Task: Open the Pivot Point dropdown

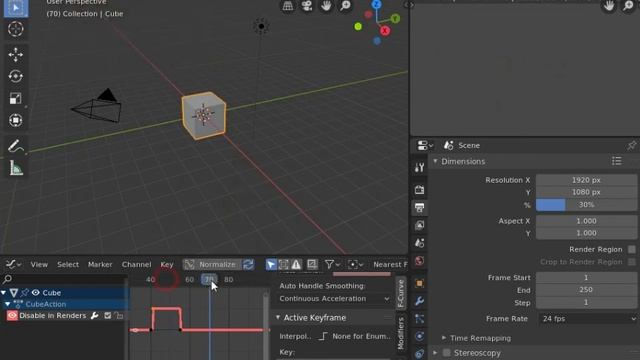Action: tap(356, 264)
